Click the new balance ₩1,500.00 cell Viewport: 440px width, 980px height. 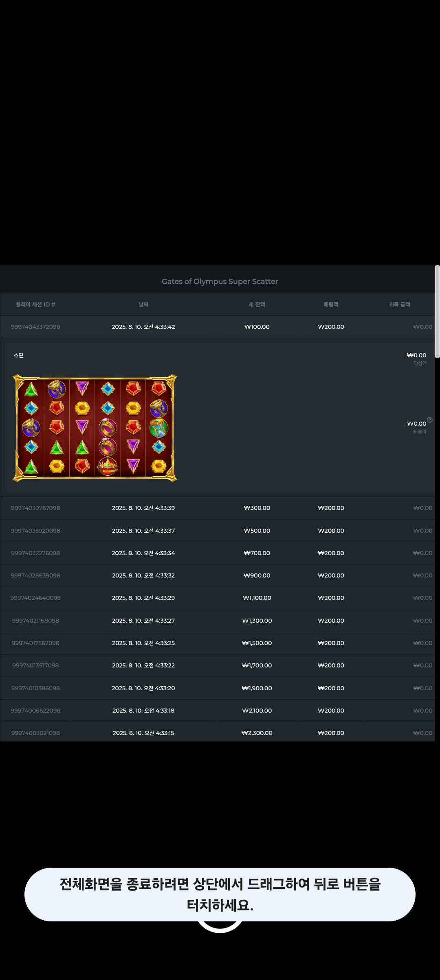click(257, 643)
